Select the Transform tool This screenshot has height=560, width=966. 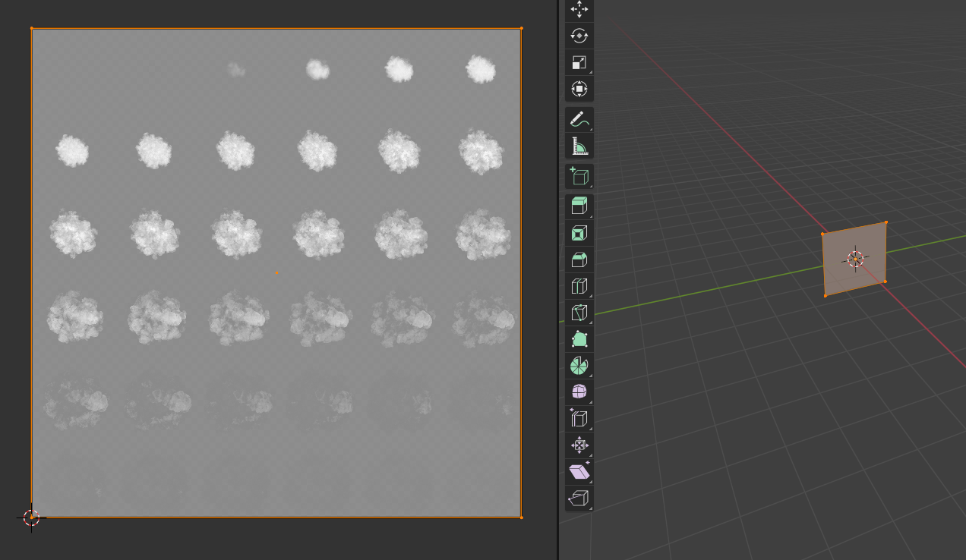[579, 89]
